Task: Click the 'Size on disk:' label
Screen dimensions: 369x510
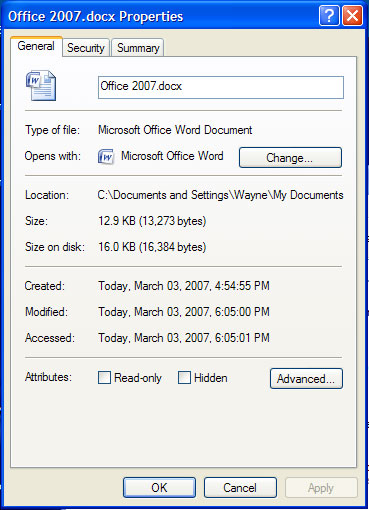Action: 55,247
